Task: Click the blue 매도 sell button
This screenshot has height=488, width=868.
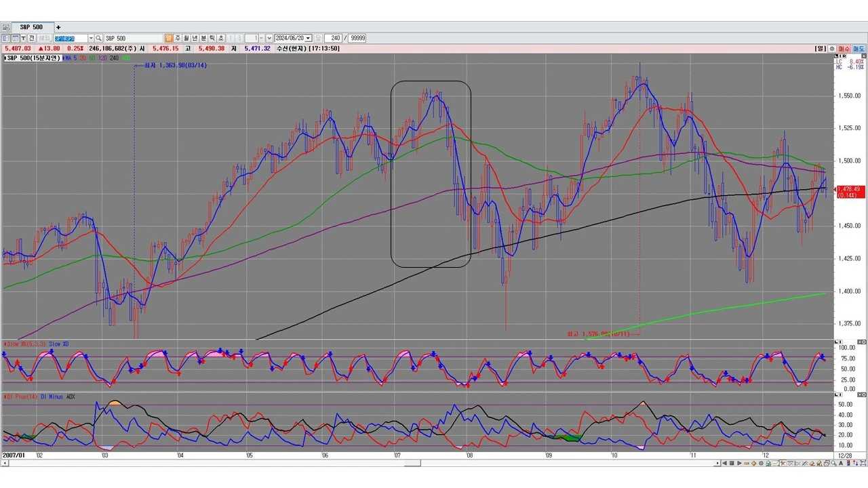Action: [859, 49]
